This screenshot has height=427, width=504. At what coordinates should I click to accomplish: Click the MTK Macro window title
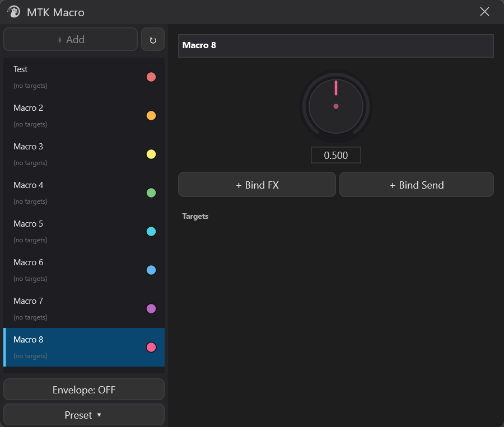tap(55, 12)
